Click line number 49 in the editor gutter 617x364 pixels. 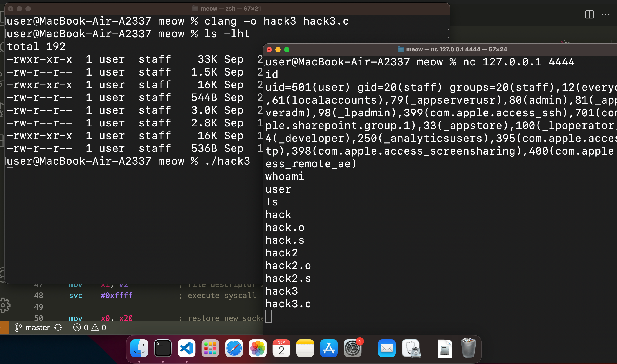click(x=38, y=307)
